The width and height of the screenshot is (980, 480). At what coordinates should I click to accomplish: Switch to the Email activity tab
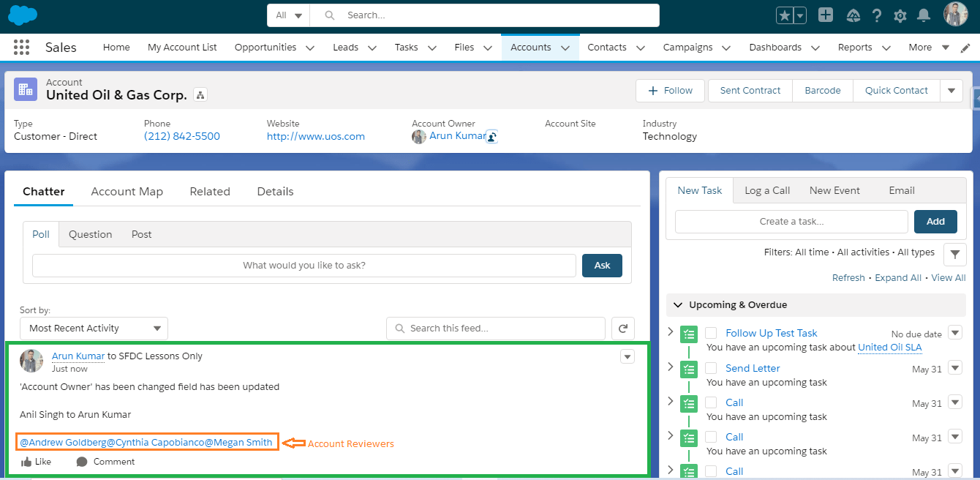(902, 190)
